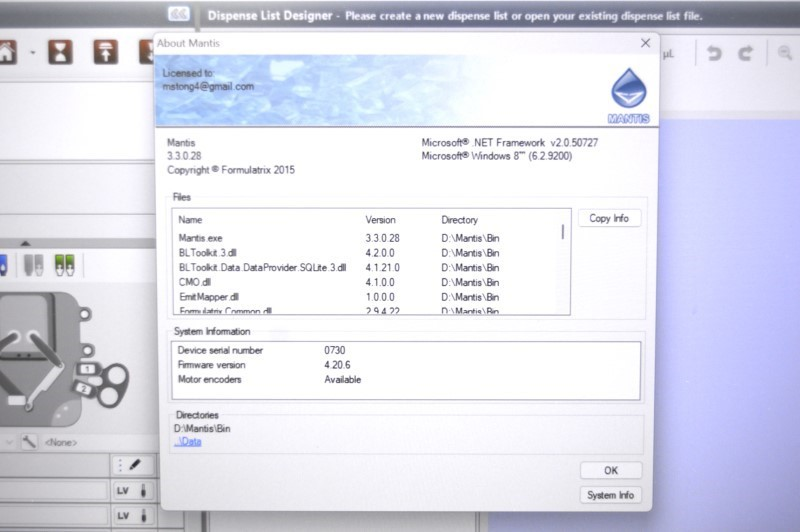Confirm the dialog with OK

(x=611, y=470)
